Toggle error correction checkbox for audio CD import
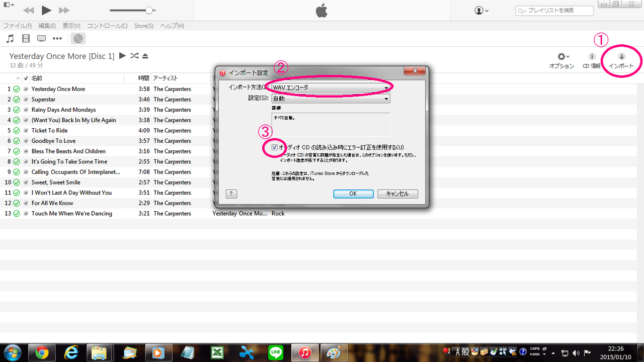The height and width of the screenshot is (362, 644). pos(274,147)
